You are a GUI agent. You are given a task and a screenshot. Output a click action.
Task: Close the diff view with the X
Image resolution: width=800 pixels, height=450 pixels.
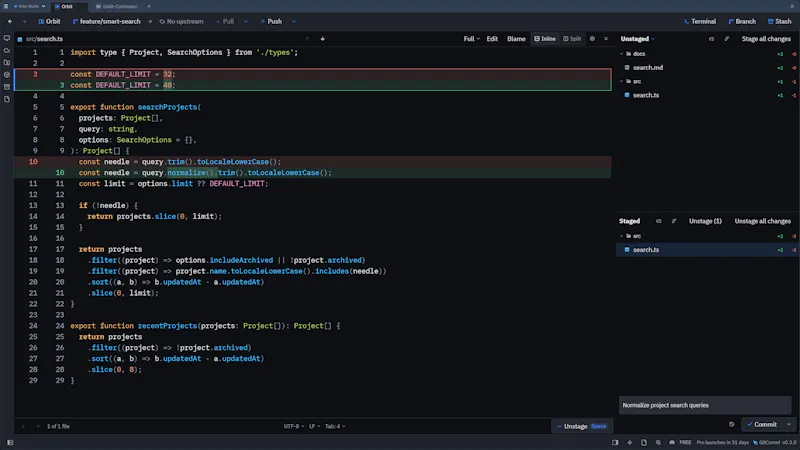[606, 39]
